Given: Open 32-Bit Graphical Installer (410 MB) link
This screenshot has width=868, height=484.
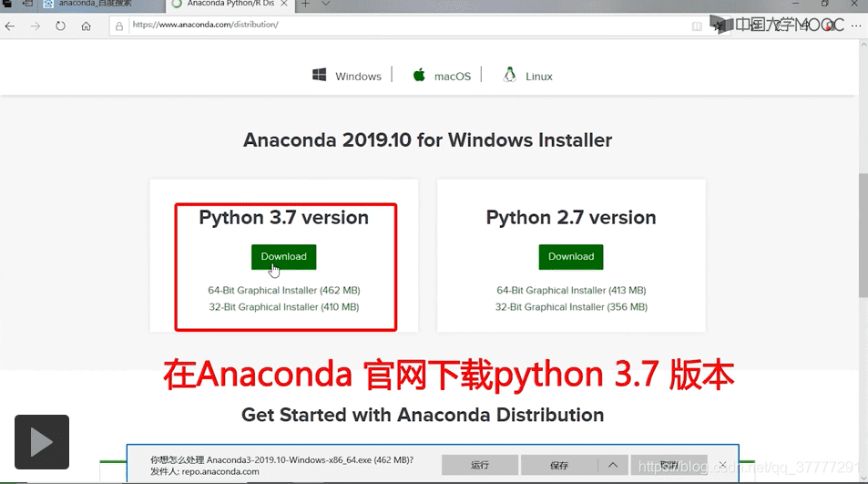Looking at the screenshot, I should (284, 307).
